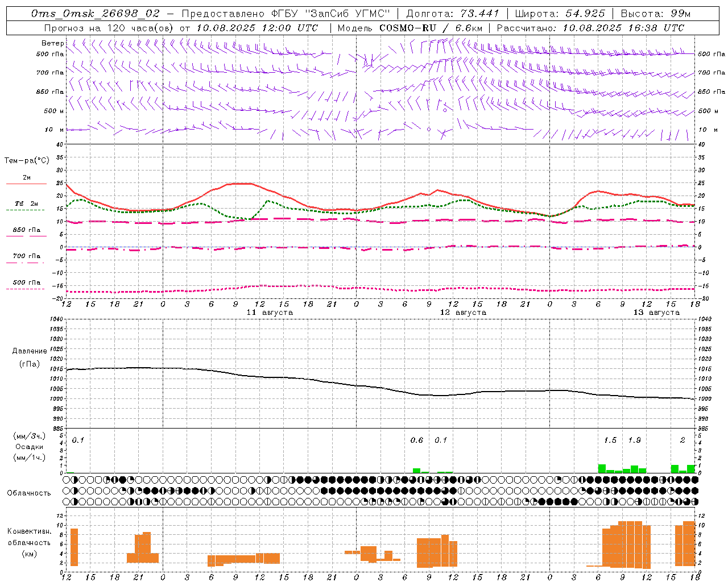Screen dimensions: 728x582
Task: Click the (гПа) unit under Давление
Action: [30, 364]
